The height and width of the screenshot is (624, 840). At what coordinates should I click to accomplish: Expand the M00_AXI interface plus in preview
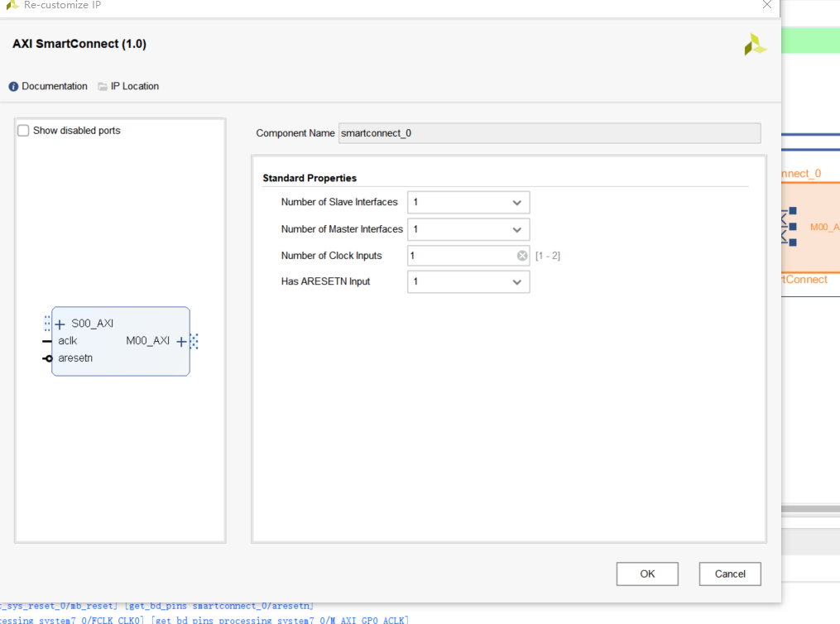[x=181, y=341]
